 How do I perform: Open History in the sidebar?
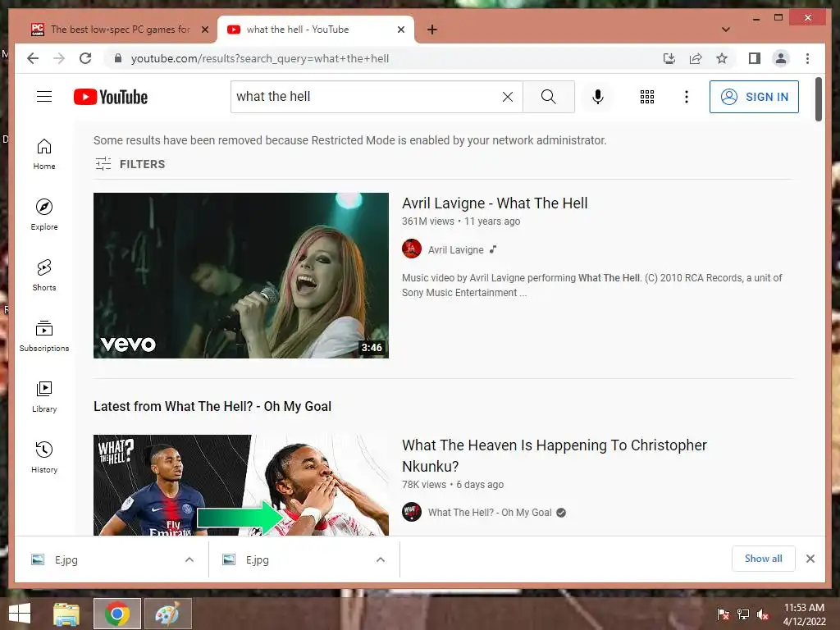pyautogui.click(x=44, y=457)
